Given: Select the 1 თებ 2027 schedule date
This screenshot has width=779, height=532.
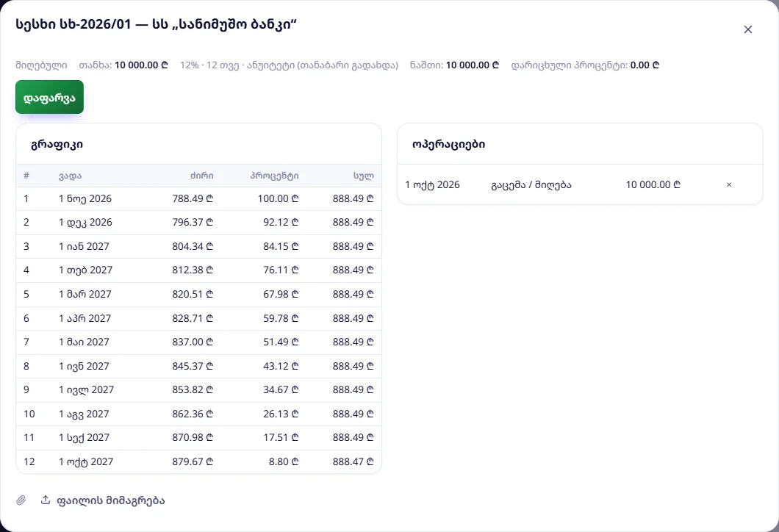Looking at the screenshot, I should click(x=85, y=270).
